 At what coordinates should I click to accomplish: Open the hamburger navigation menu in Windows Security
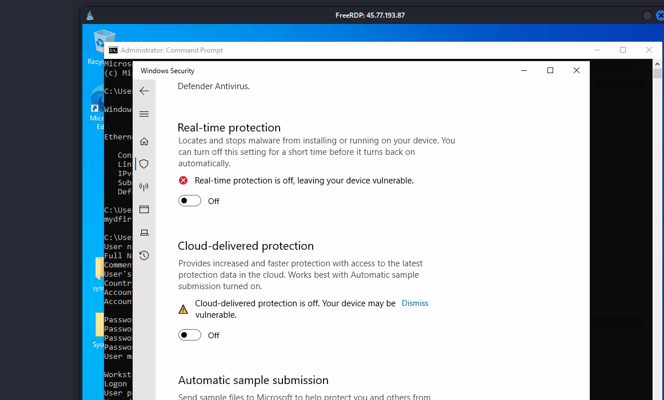[144, 114]
